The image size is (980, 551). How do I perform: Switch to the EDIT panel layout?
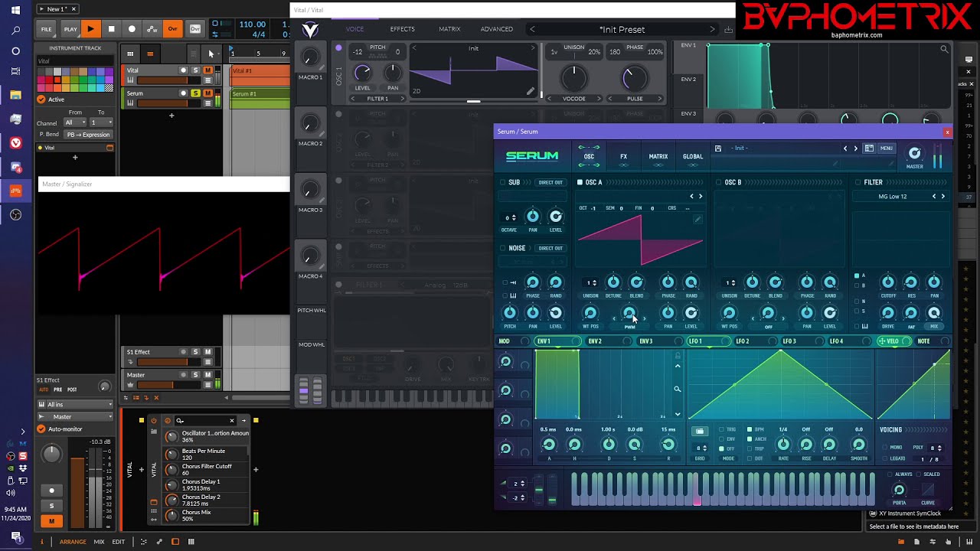[x=119, y=542]
